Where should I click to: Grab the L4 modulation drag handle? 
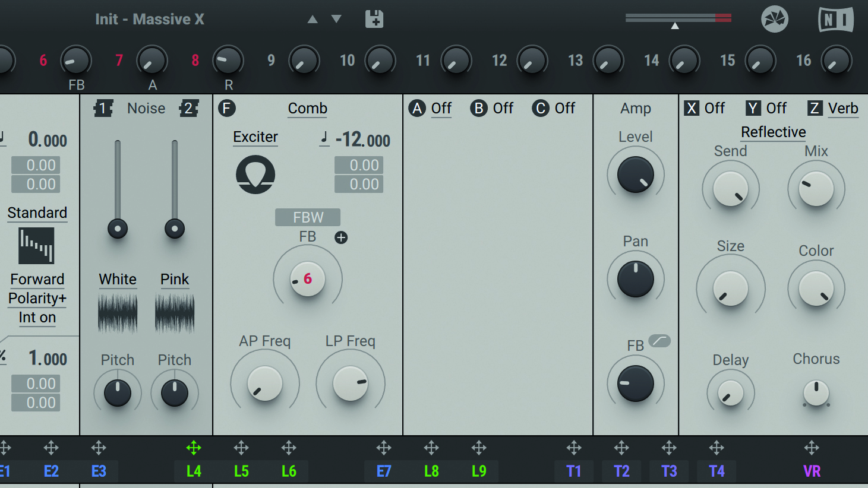tap(194, 448)
